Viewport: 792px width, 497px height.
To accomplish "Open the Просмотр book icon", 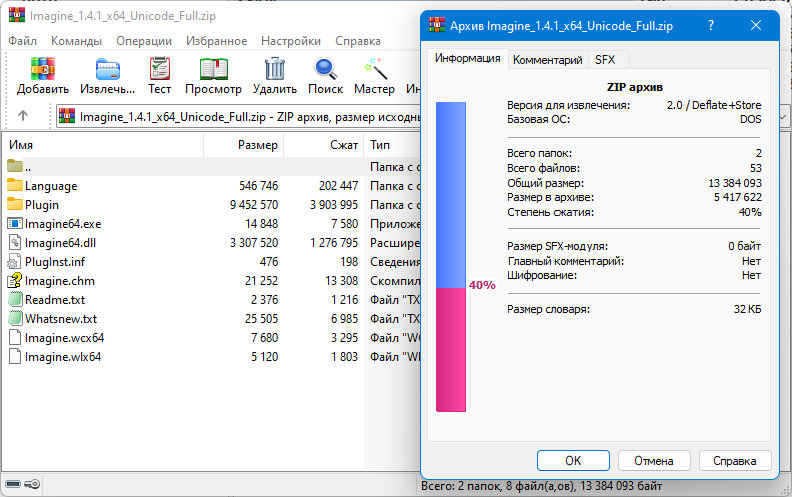I will coord(213,69).
